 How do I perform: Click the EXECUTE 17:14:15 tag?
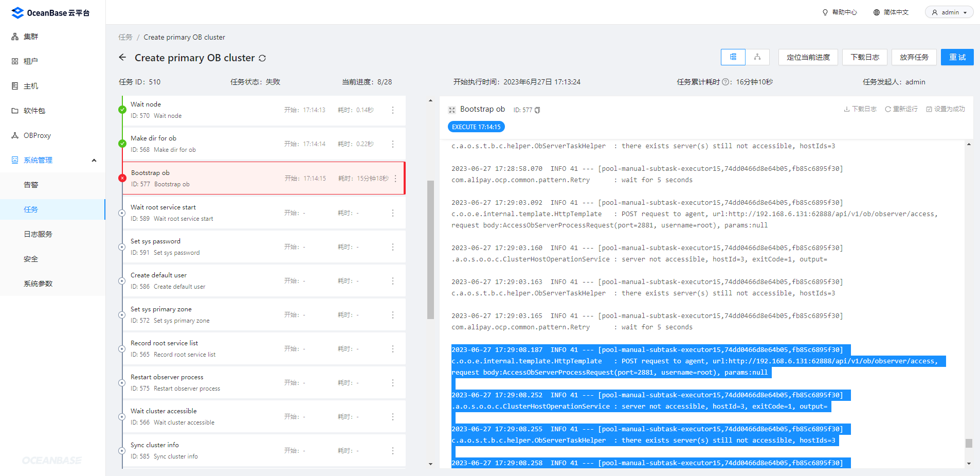point(476,127)
